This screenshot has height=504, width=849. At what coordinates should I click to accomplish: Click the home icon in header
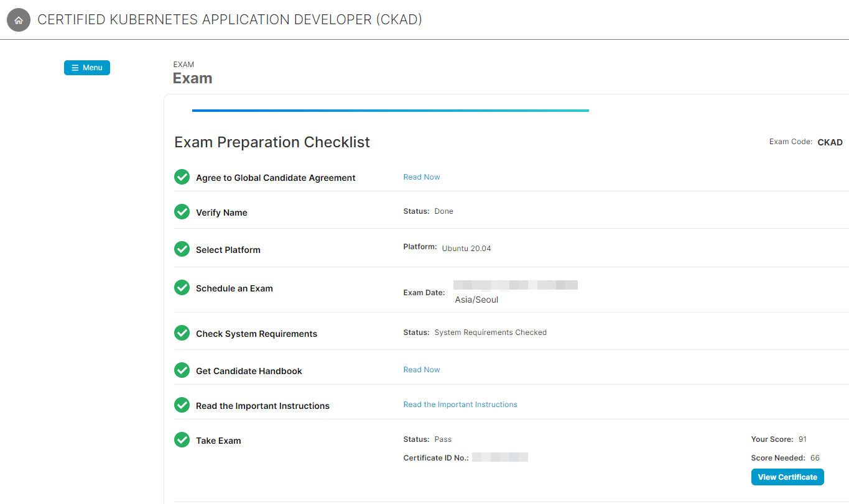pyautogui.click(x=19, y=20)
